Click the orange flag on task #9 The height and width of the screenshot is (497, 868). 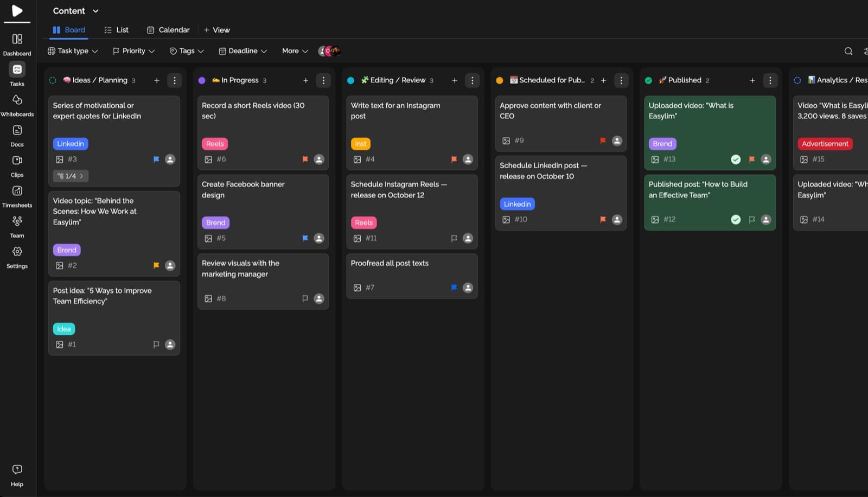click(603, 141)
